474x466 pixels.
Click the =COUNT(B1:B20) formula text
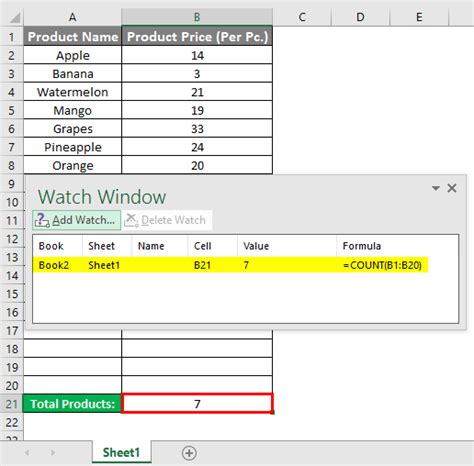pos(382,265)
